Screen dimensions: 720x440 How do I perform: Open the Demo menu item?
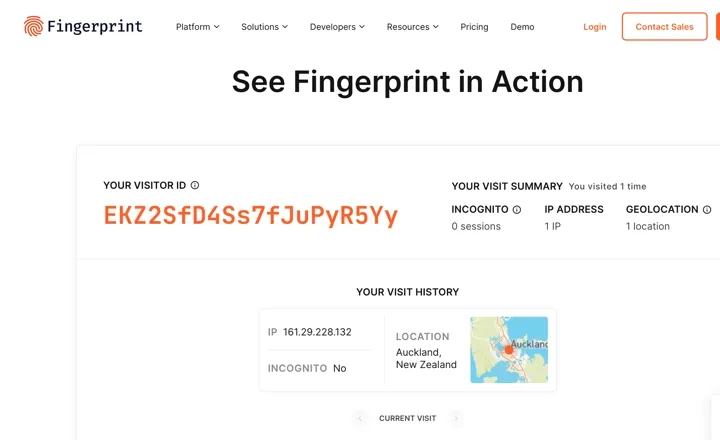pos(522,27)
